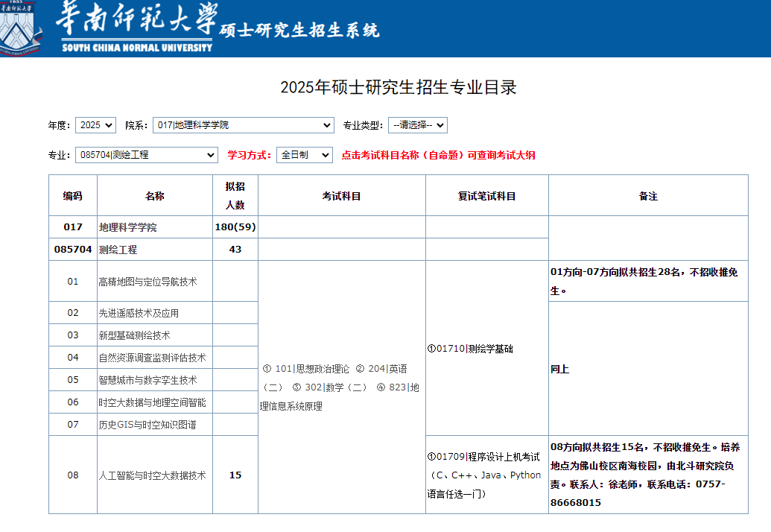Click direction code 02 cell
This screenshot has width=771, height=532.
(73, 313)
